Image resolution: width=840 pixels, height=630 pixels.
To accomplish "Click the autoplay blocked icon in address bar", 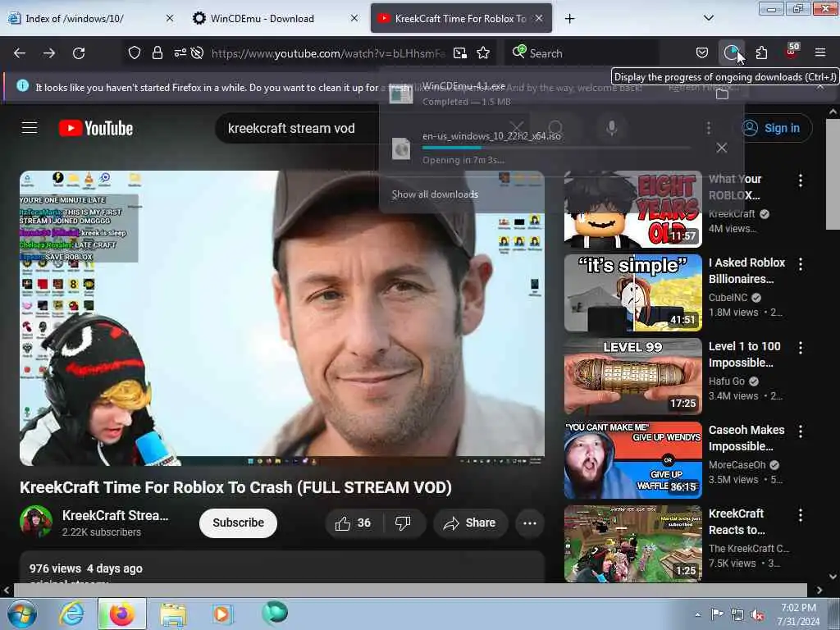I will tap(197, 52).
